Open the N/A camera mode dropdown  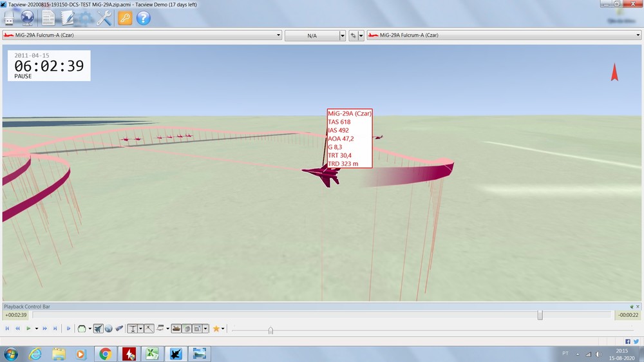pos(342,35)
